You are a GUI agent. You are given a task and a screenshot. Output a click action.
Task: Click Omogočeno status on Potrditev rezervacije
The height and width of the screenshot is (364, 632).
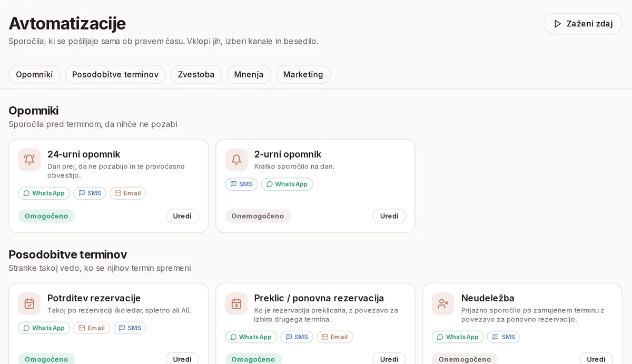[x=46, y=359]
